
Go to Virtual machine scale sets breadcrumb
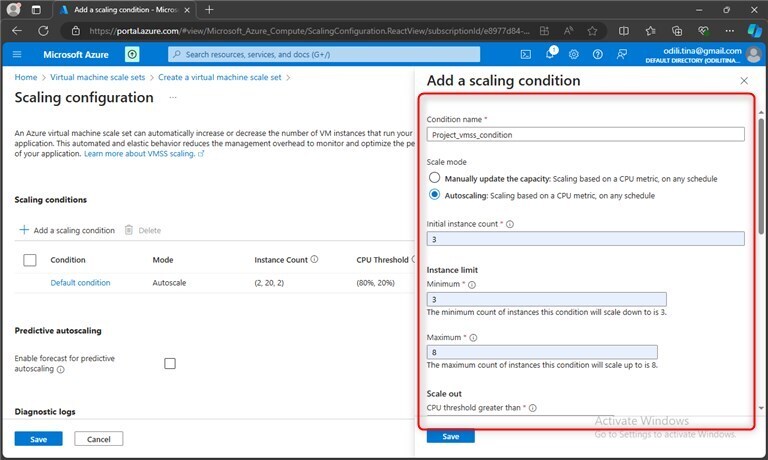[x=96, y=77]
